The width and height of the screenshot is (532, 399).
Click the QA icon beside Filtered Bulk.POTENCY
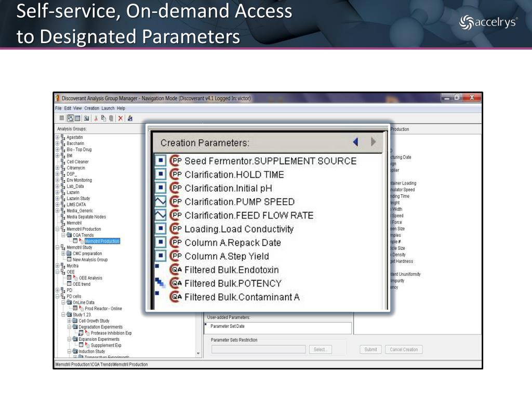176,283
